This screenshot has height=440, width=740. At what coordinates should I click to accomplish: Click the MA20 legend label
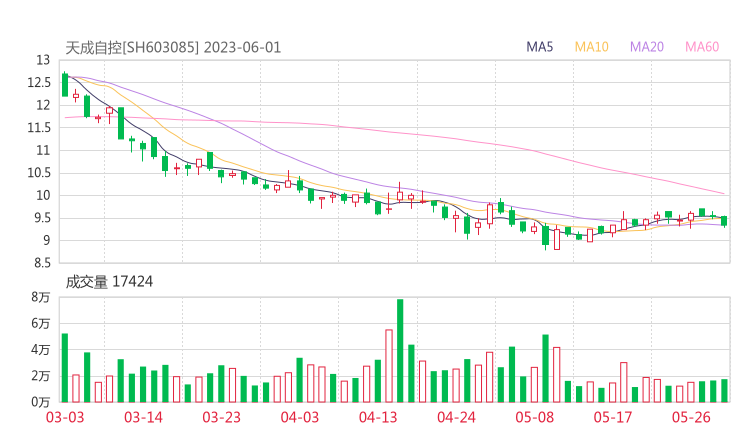(647, 47)
